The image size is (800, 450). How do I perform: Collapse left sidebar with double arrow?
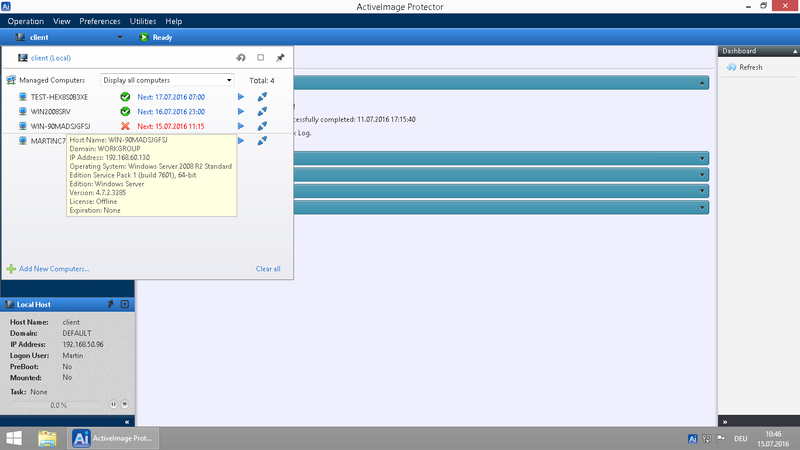[x=127, y=421]
